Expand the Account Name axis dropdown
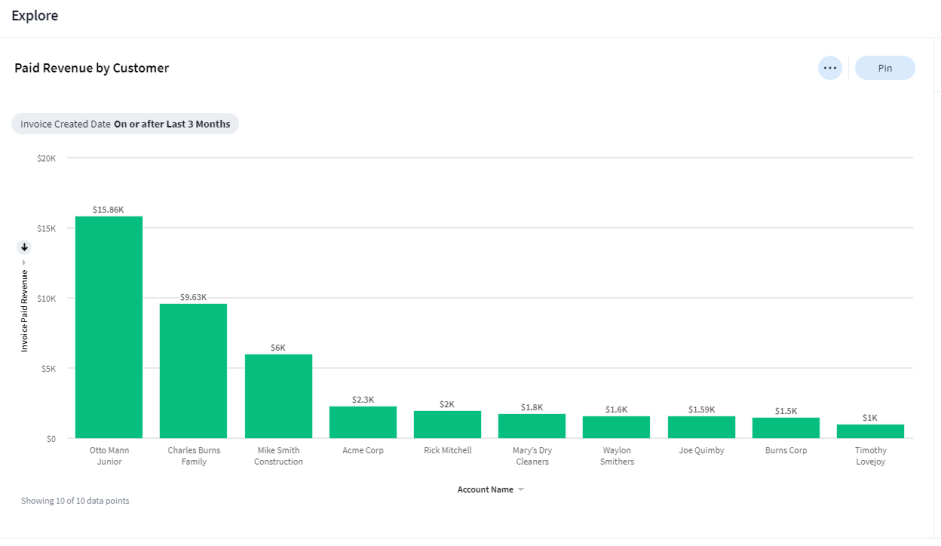 (x=521, y=490)
